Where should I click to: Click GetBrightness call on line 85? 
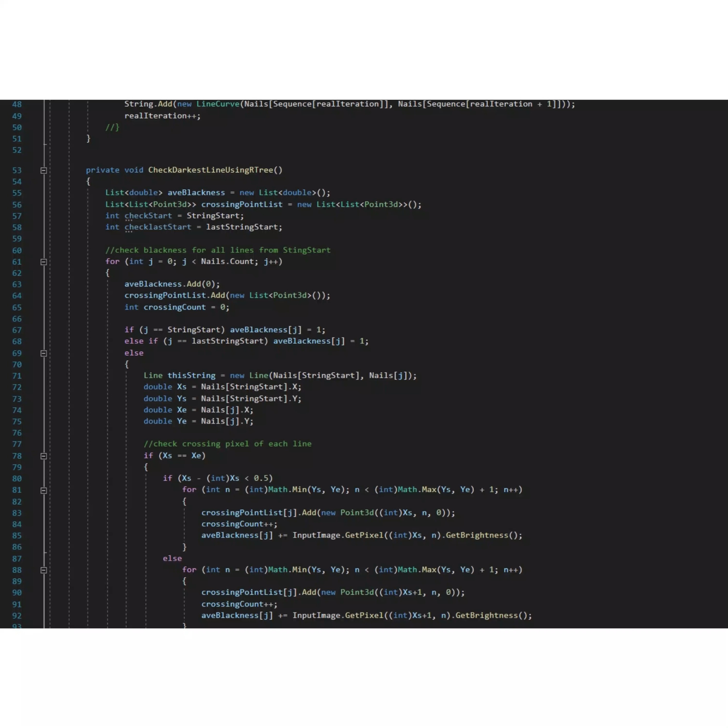(477, 535)
